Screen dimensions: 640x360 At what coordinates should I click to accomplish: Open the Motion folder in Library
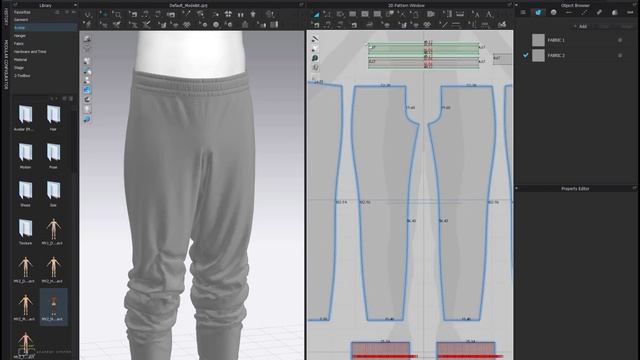[x=25, y=156]
